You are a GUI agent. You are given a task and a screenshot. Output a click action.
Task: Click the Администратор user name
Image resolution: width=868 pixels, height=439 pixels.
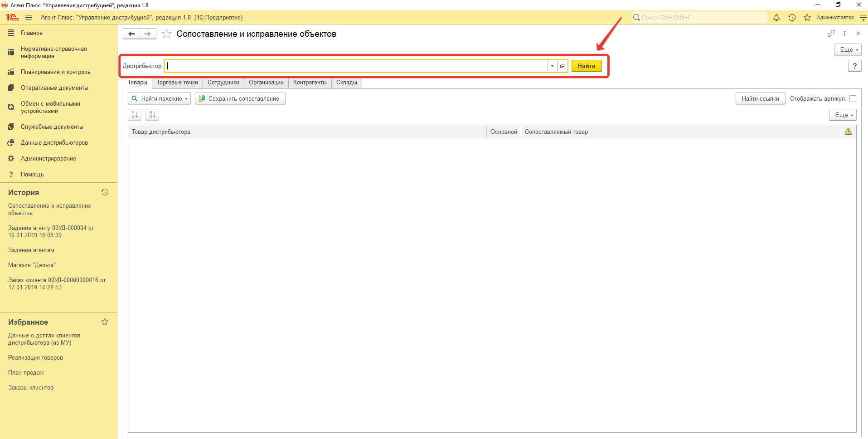coord(835,17)
